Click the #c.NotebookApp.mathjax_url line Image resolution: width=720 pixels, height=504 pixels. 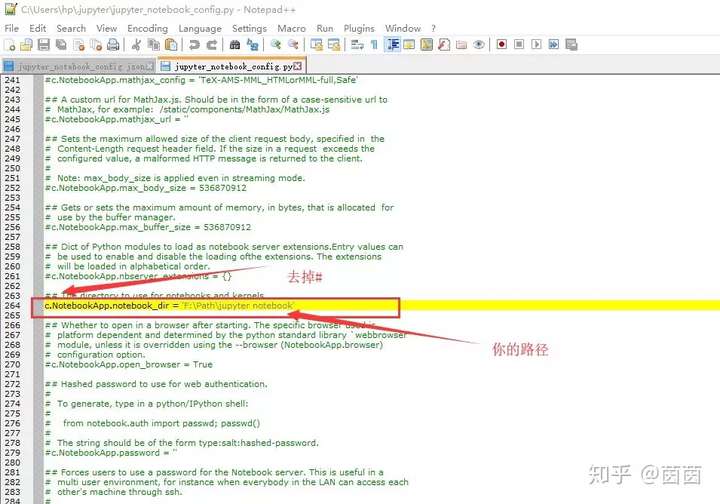pos(117,119)
